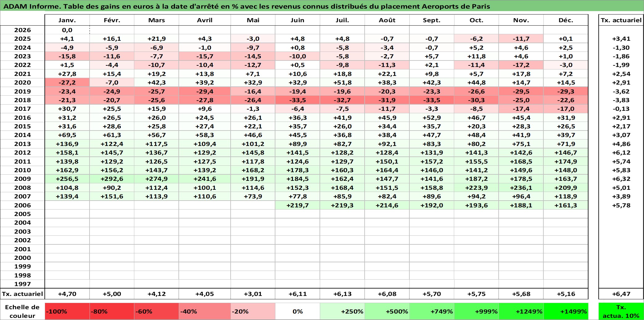Click the +3,01 Mai actuarial rate
The width and height of the screenshot is (644, 320).
[x=253, y=294]
